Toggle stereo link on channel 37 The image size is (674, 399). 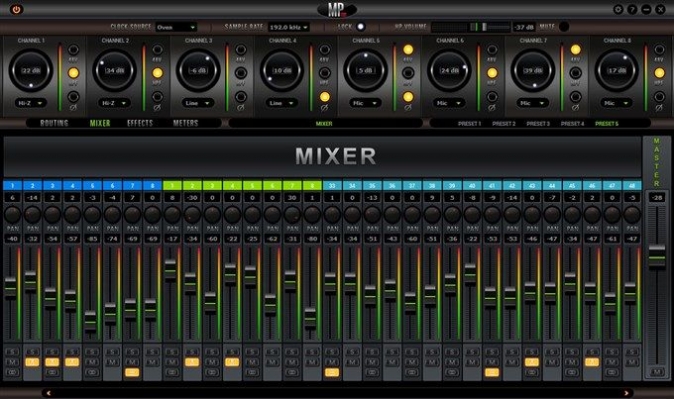(412, 372)
